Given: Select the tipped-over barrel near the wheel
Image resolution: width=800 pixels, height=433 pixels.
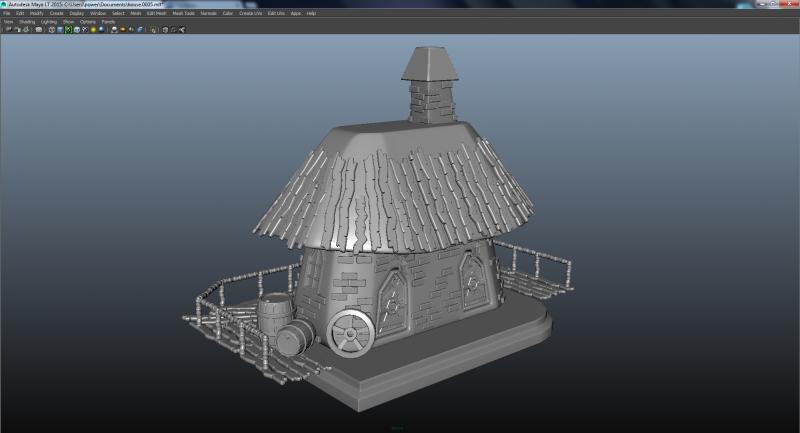Looking at the screenshot, I should (x=295, y=338).
